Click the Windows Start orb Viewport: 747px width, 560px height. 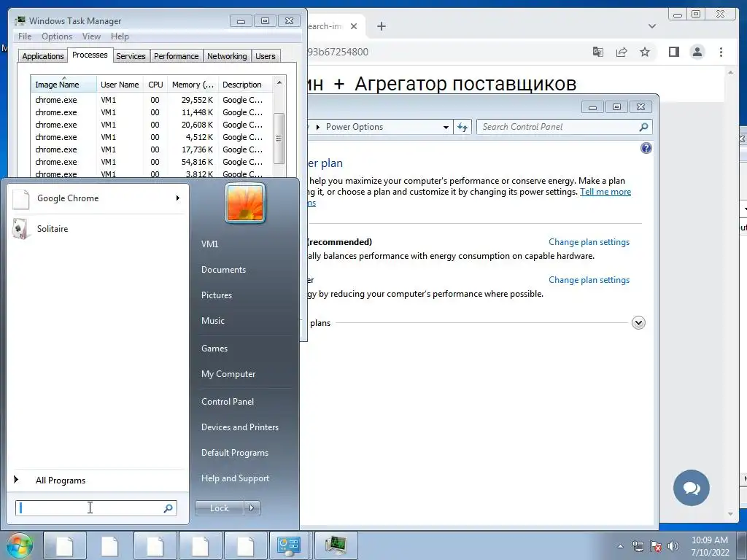click(x=18, y=545)
